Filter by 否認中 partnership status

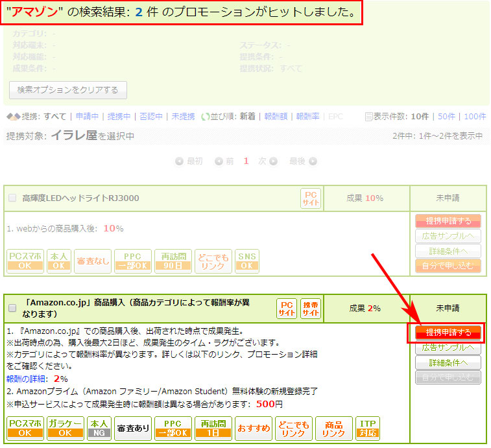click(x=151, y=117)
